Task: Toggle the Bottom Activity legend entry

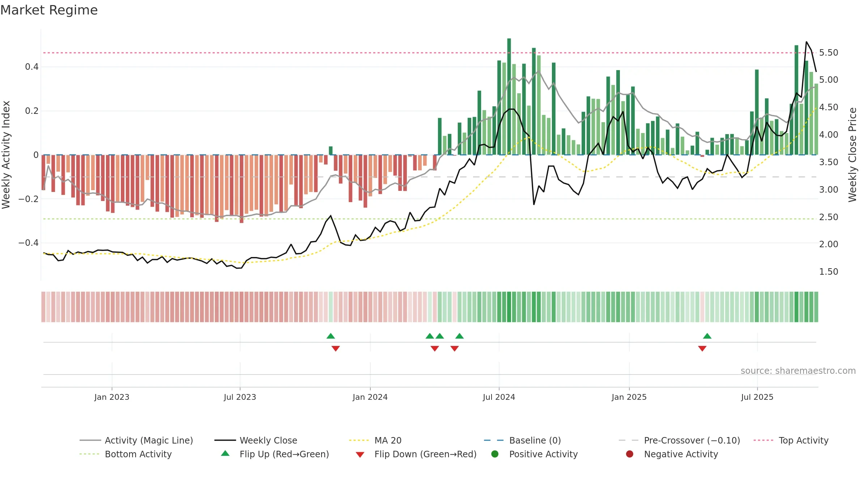Action: click(125, 454)
